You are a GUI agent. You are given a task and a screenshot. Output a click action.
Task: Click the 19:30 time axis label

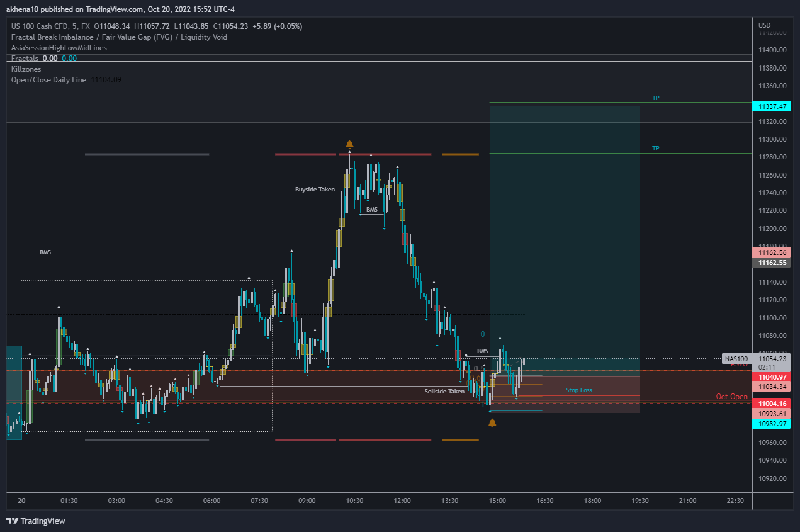[x=640, y=501]
